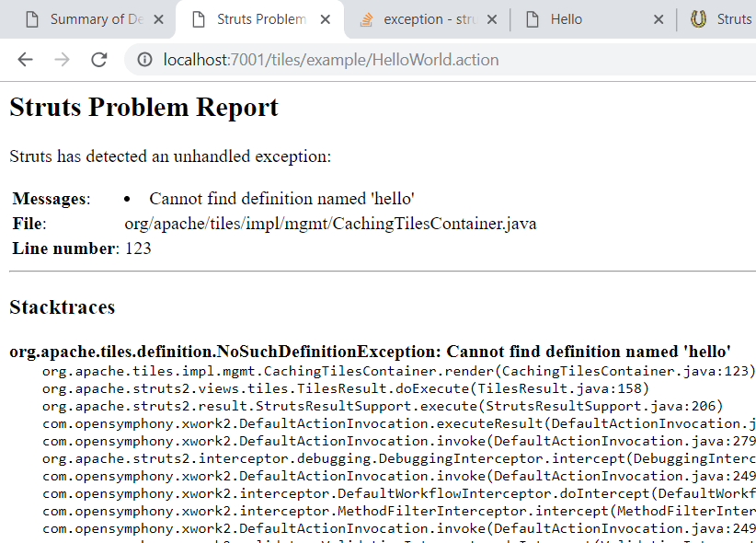
Task: Close the Struts Problem tab
Action: (x=326, y=19)
